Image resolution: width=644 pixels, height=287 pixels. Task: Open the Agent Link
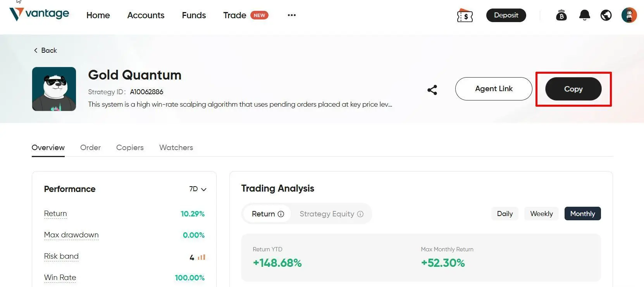point(494,89)
